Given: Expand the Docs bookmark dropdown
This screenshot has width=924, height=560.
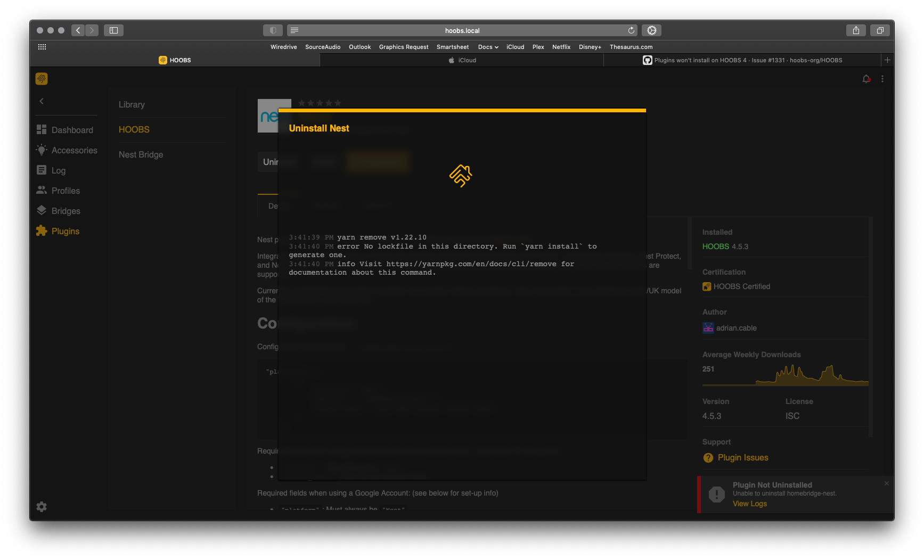Looking at the screenshot, I should (487, 47).
